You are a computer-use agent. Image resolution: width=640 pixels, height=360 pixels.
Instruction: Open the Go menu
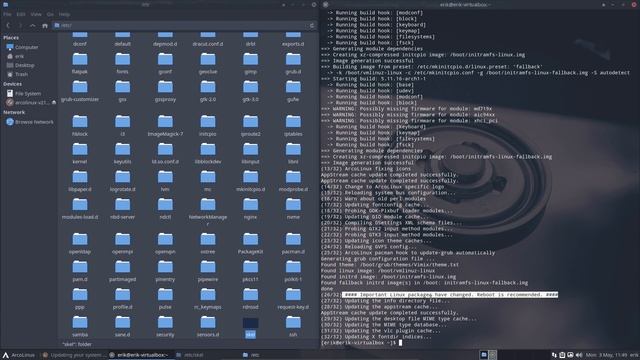coord(50,14)
